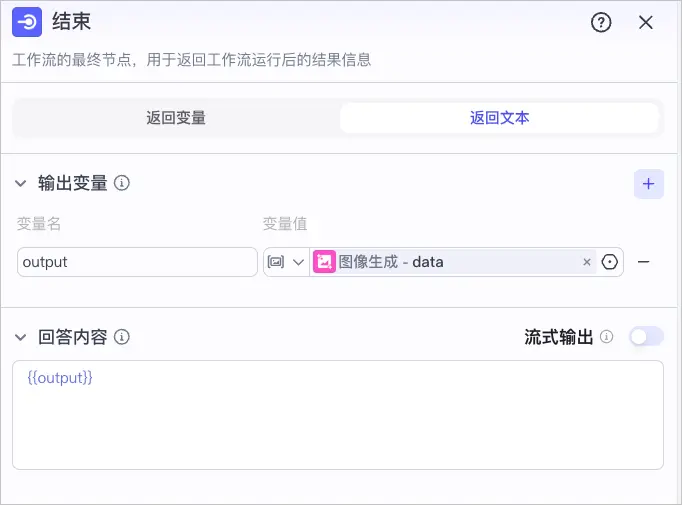Collapse the 回答内容 section

pyautogui.click(x=20, y=337)
